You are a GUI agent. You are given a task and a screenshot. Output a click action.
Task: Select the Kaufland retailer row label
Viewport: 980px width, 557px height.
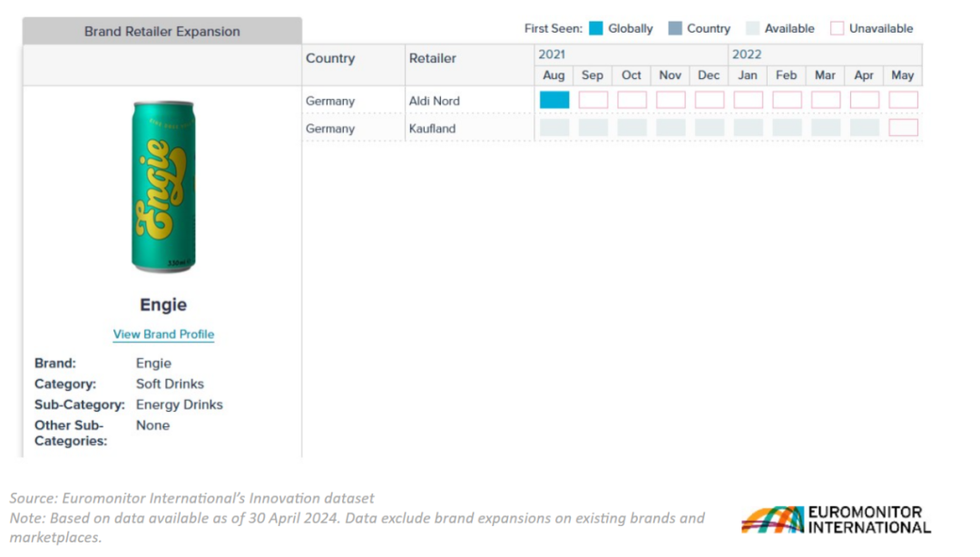click(432, 129)
